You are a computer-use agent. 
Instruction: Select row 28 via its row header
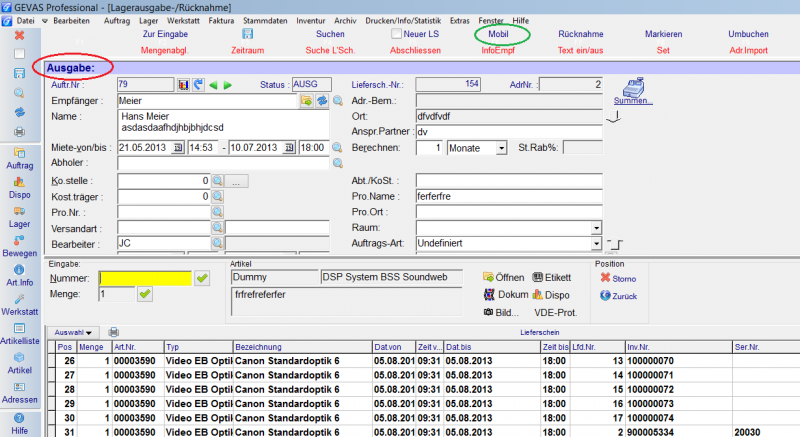pos(51,389)
